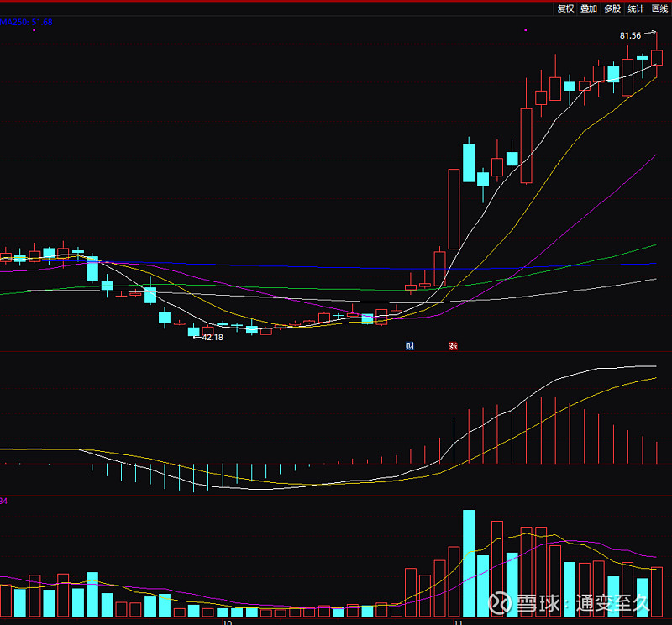This screenshot has width=672, height=625.
Task: Click the MA250: 51.68 indicator label
Action: click(x=26, y=23)
